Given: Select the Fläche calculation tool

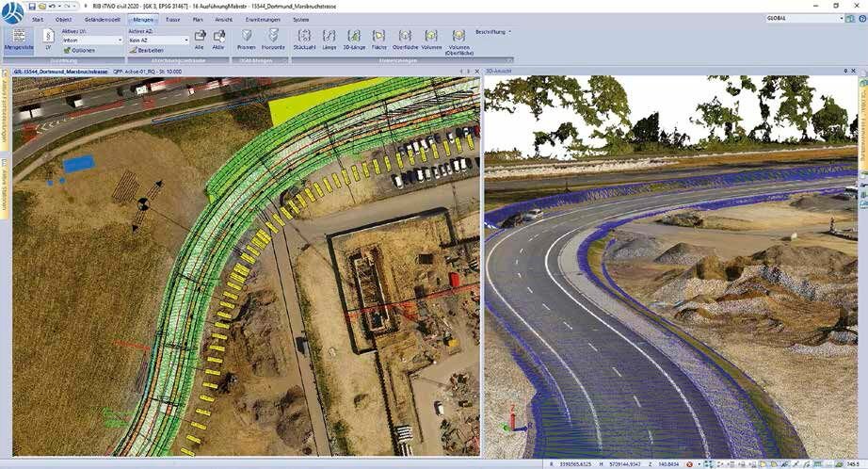Looking at the screenshot, I should click(378, 40).
